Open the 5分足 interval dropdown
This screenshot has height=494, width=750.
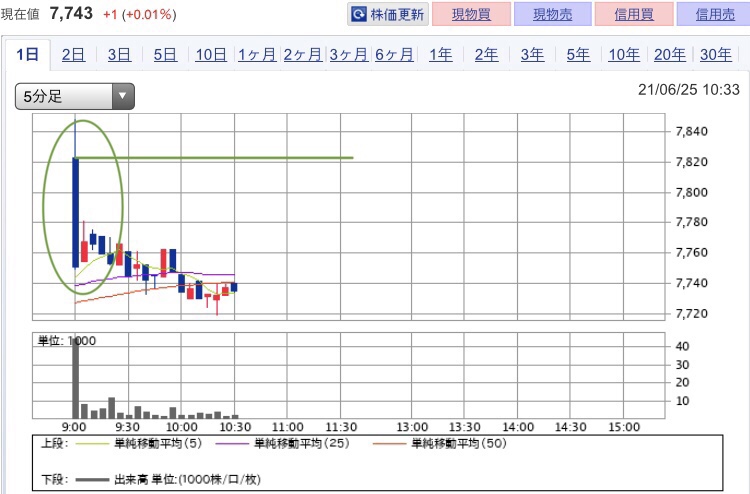click(x=75, y=96)
